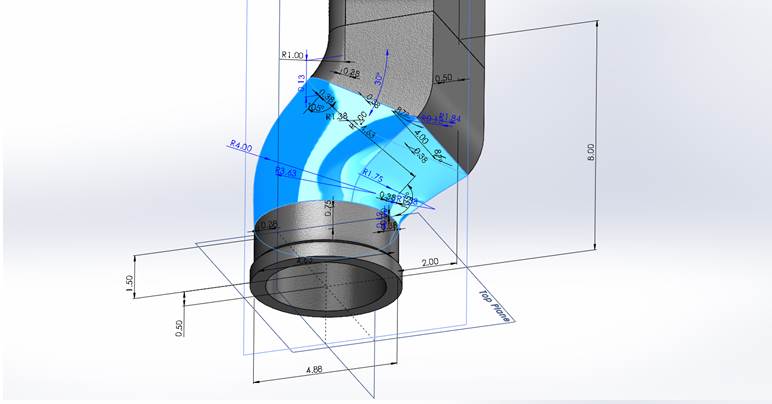
Task: Select the 30° angle dimension
Action: [379, 79]
